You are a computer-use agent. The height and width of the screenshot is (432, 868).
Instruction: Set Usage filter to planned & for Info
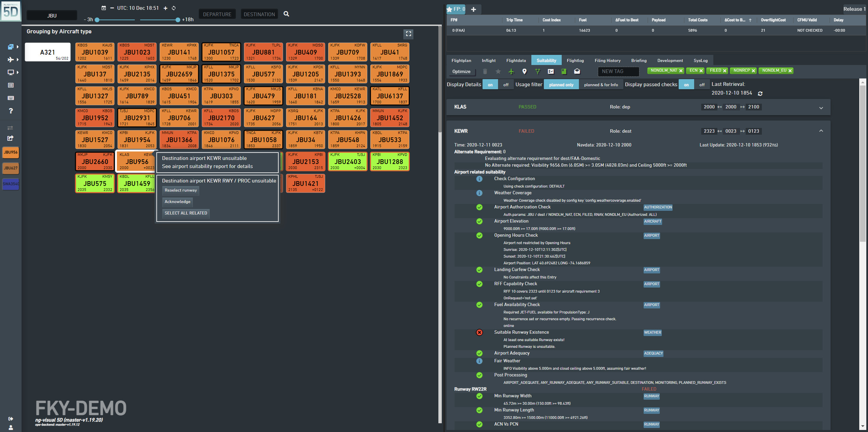601,85
